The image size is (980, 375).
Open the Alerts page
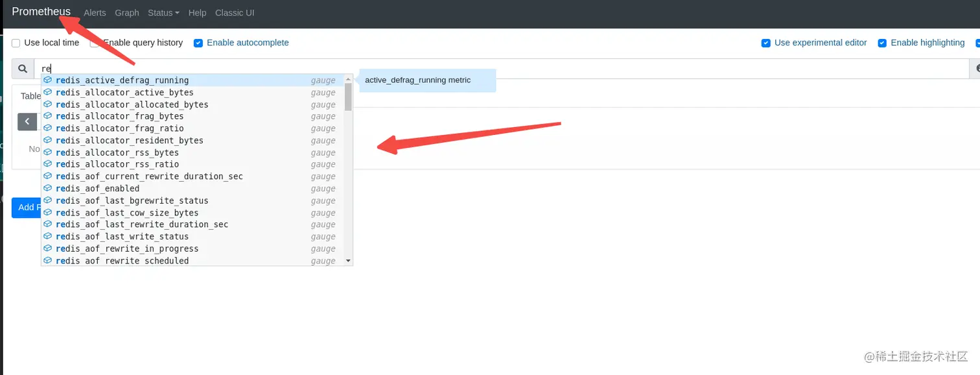pyautogui.click(x=95, y=13)
